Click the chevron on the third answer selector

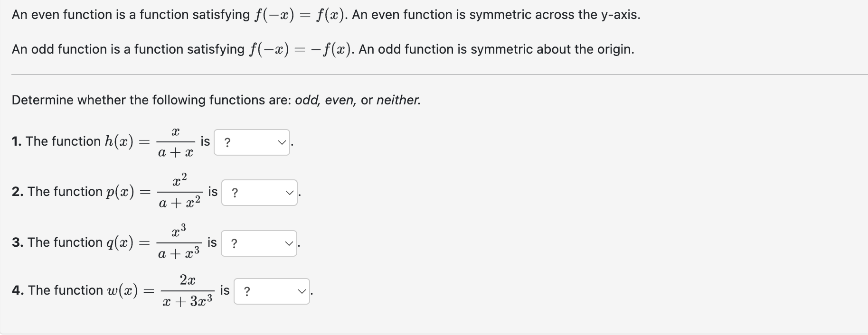[289, 243]
